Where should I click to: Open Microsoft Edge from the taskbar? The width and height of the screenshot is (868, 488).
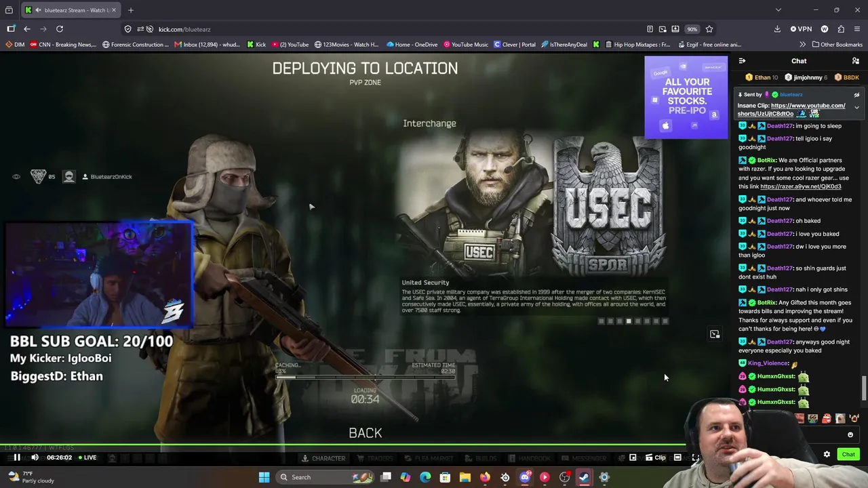[x=425, y=477]
